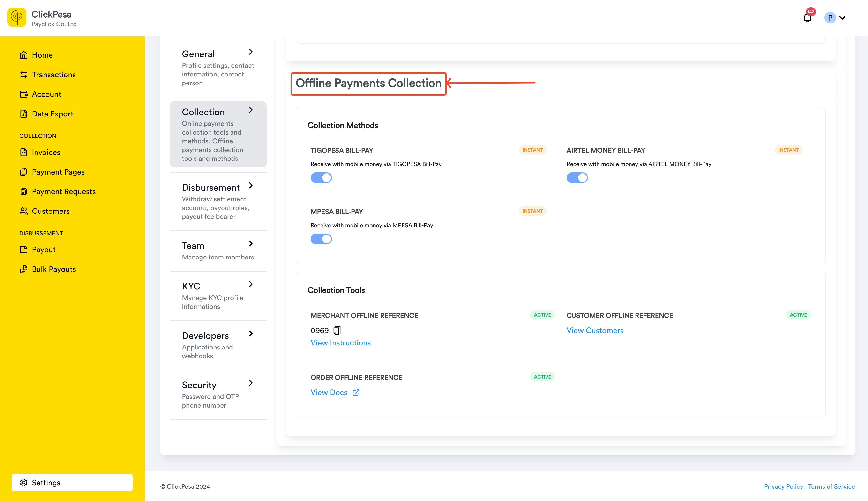Open Team settings section
The image size is (868, 501).
pyautogui.click(x=218, y=251)
